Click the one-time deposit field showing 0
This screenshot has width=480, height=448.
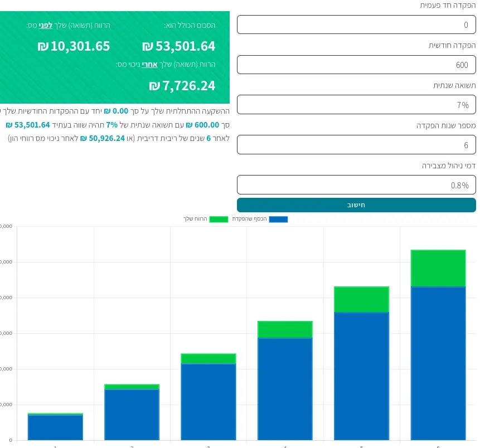pos(356,25)
